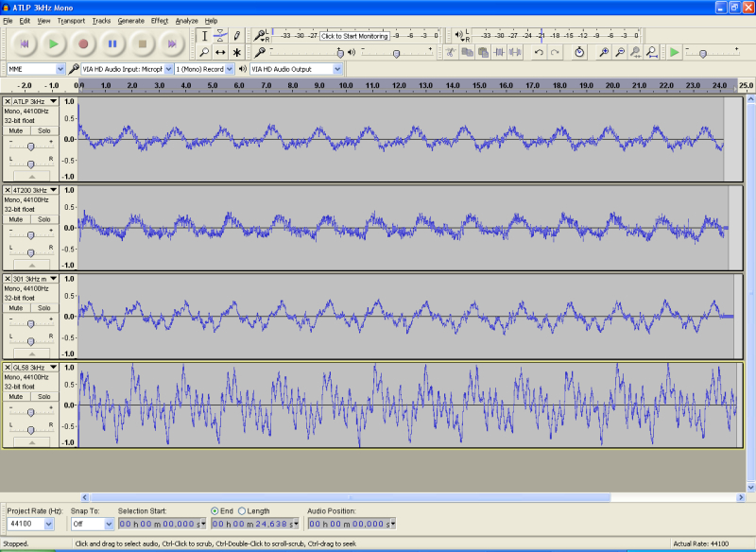Viewport: 756px width, 552px height.
Task: Click the Undo arrow icon
Action: coord(539,52)
